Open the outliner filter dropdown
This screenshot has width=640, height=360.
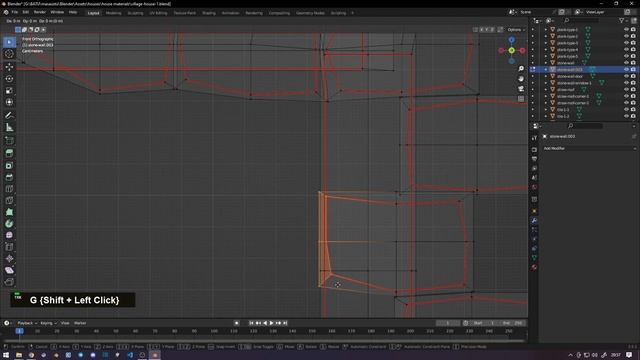tap(623, 20)
